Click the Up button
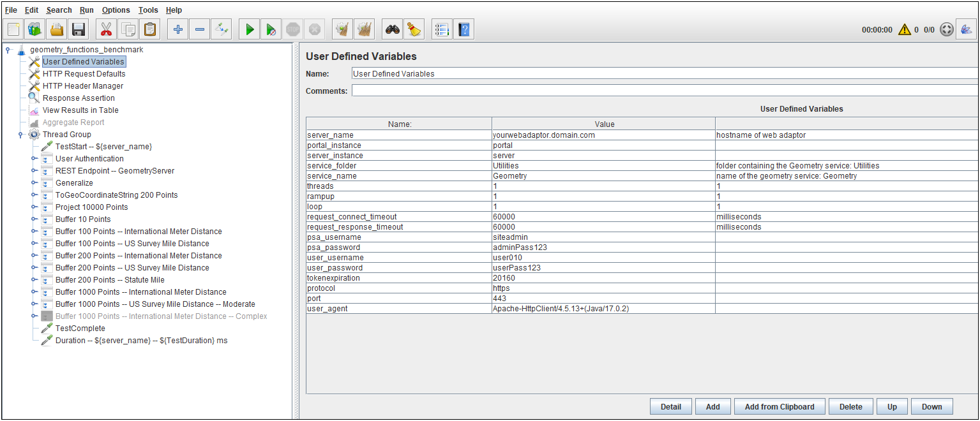Screen dimensions: 980x421 892,407
